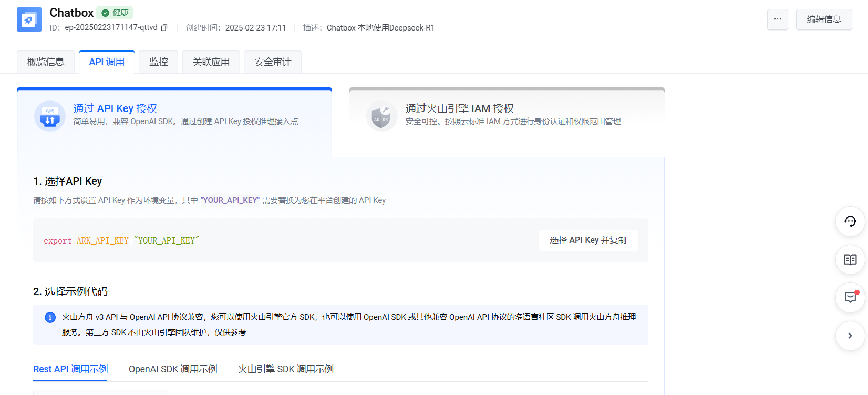
Task: Click the 2. 选择示例代码 heading
Action: 70,291
